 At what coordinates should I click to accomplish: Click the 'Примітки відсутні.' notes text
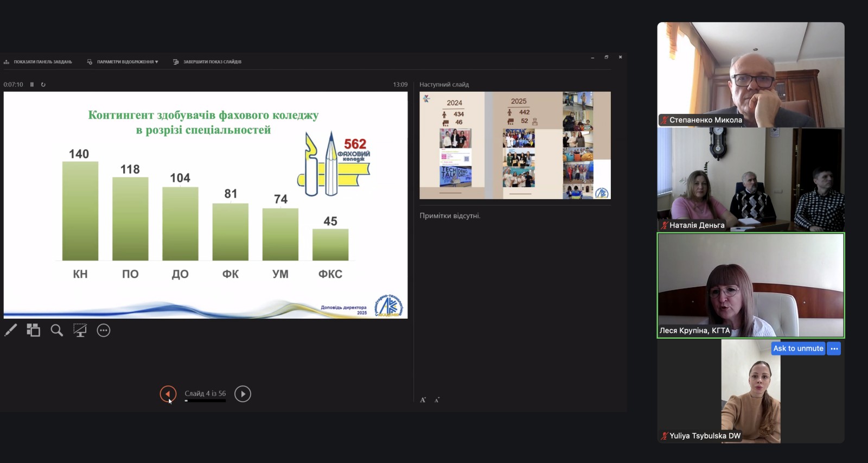click(450, 215)
